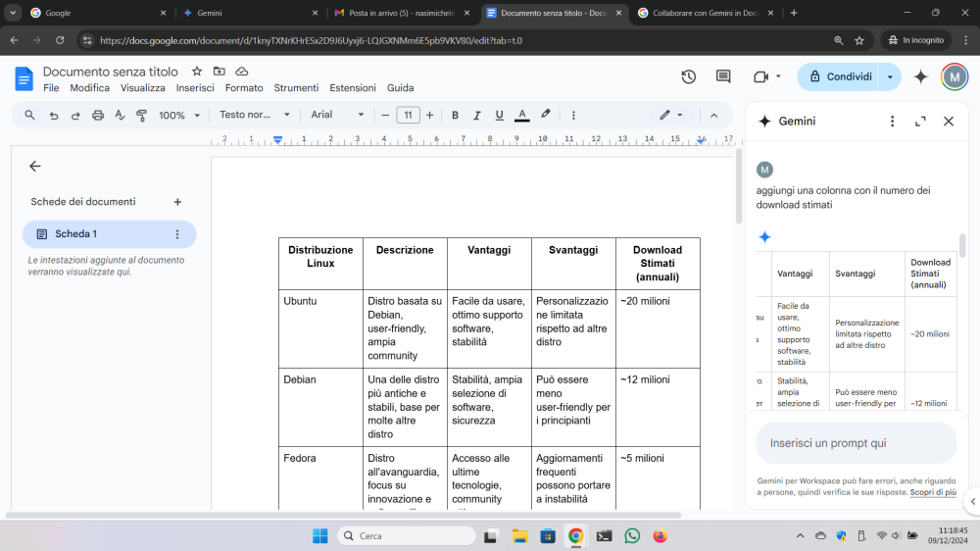The height and width of the screenshot is (551, 980).
Task: Open comments history icon
Action: pyautogui.click(x=723, y=76)
